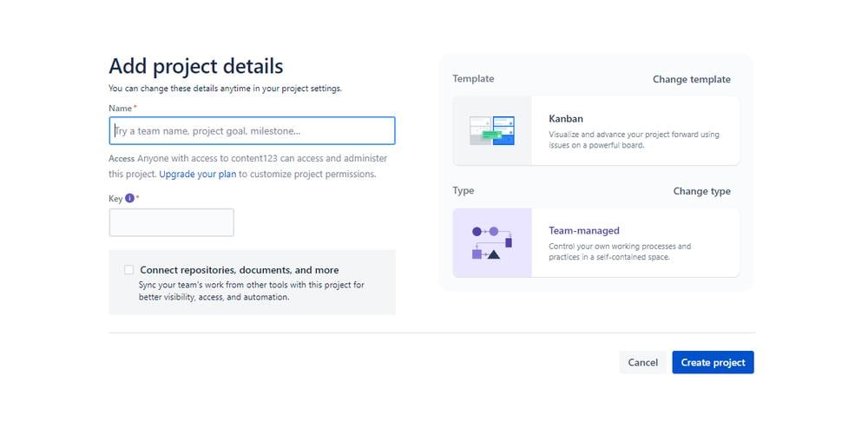Click the Connect repositories, documents, and more label
The height and width of the screenshot is (422, 868).
(240, 270)
